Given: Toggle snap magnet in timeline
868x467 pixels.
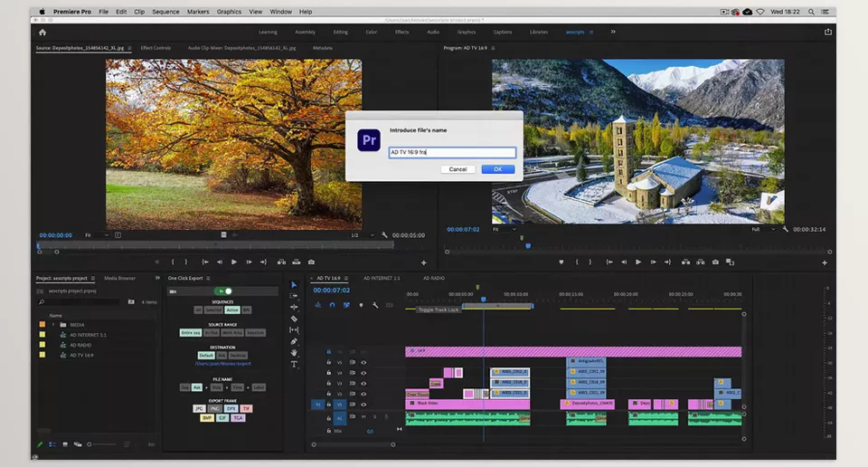Looking at the screenshot, I should click(x=332, y=305).
